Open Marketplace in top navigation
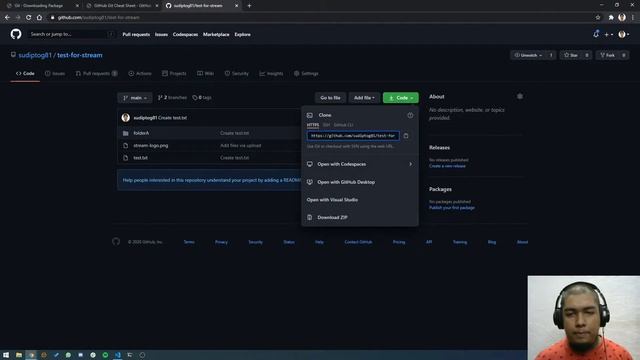This screenshot has height=360, width=640. 216,35
